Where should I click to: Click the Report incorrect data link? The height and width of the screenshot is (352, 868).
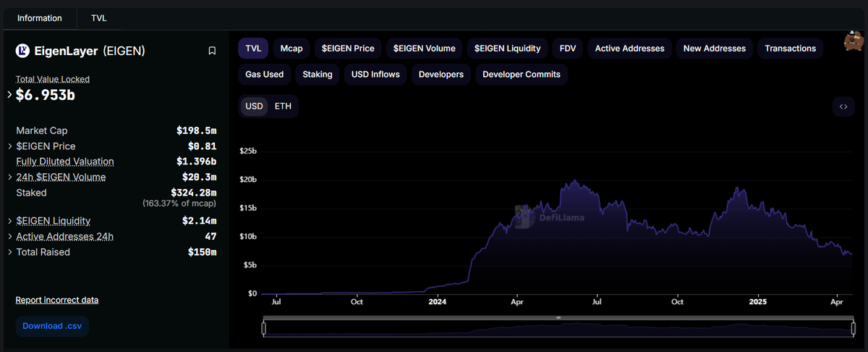pos(57,300)
